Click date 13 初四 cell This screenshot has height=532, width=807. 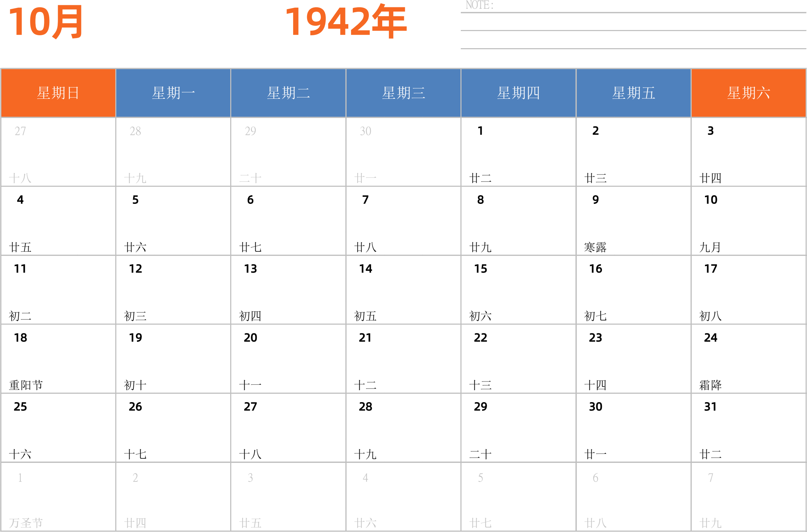click(x=288, y=290)
